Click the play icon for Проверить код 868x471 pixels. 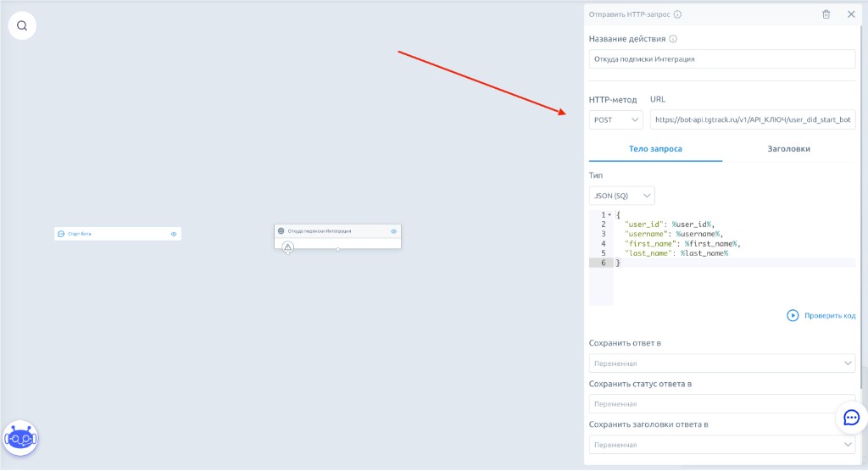click(793, 315)
